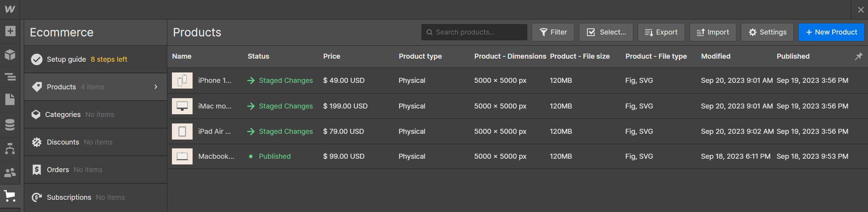Sort by the Modified column header
The height and width of the screenshot is (212, 868).
coord(716,56)
